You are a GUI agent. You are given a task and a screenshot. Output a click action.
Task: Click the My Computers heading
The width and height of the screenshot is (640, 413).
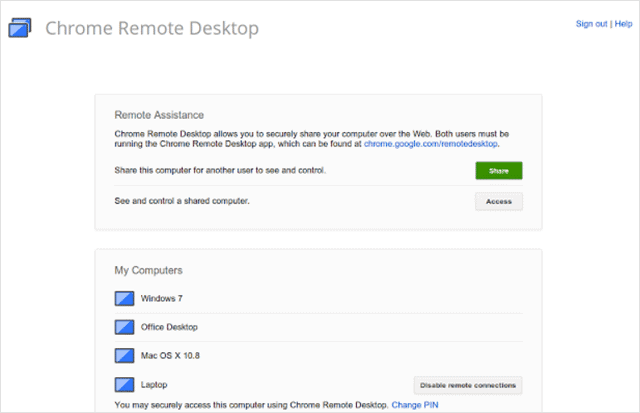[148, 270]
